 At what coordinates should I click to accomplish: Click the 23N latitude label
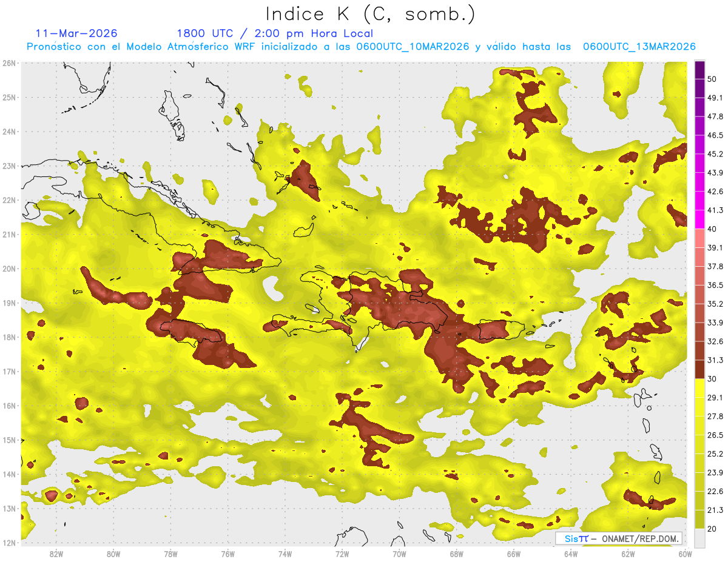click(x=9, y=166)
